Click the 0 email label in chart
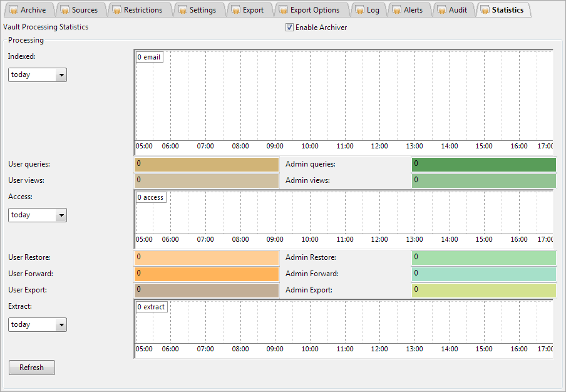 tap(150, 57)
